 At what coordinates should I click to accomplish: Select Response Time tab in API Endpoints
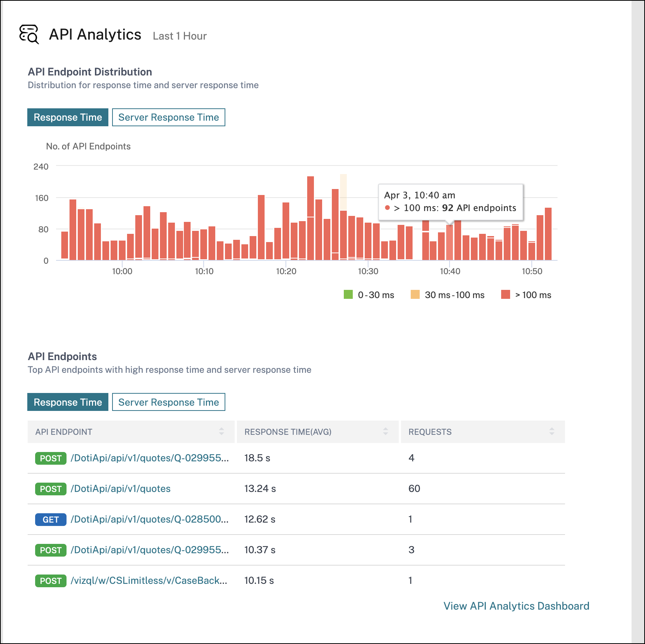[x=68, y=402]
